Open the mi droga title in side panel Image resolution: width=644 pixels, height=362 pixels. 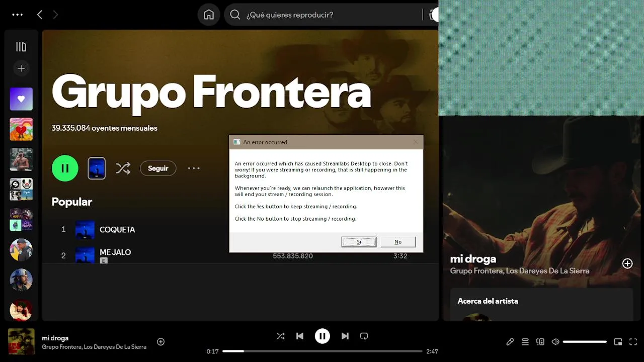[473, 259]
